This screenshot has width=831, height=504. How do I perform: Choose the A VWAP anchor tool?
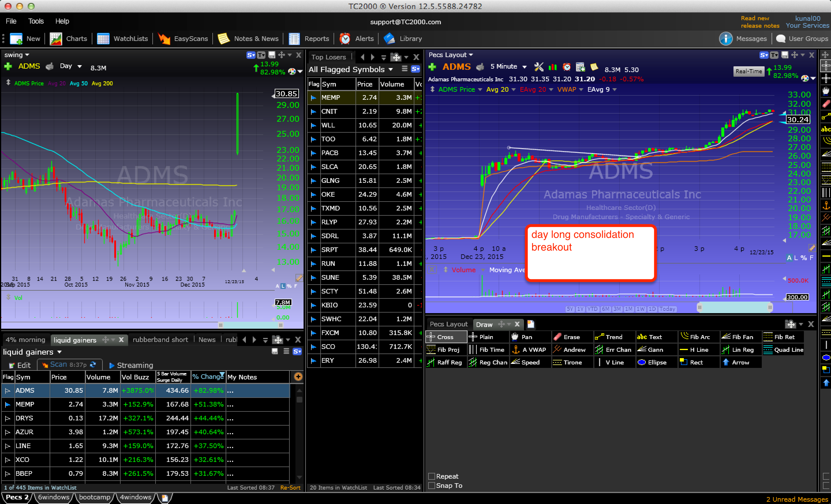(529, 349)
